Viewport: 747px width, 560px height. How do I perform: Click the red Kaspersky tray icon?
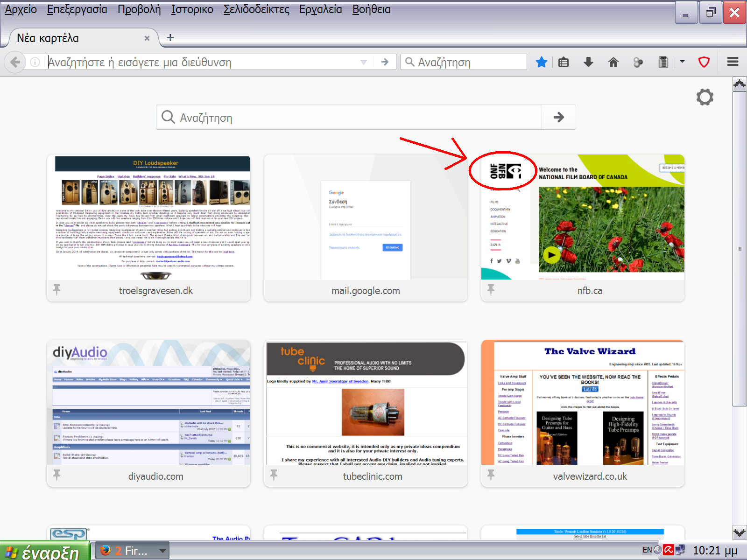coord(669,550)
